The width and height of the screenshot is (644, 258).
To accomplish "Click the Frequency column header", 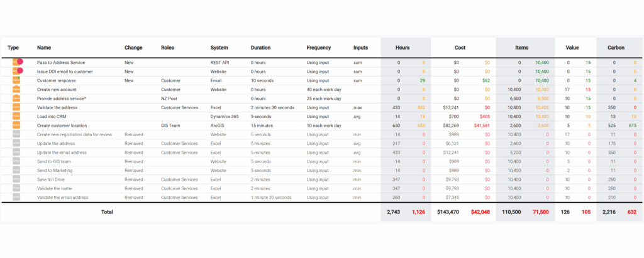I will point(319,48).
